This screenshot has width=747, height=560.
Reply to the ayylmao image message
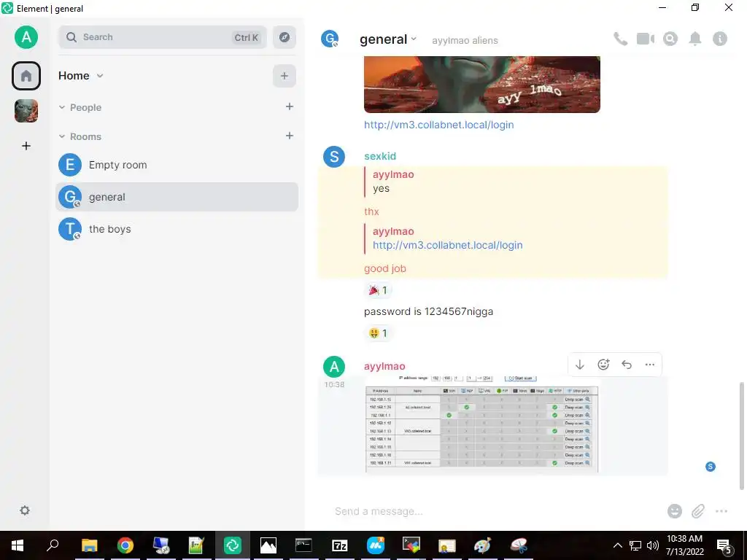point(627,365)
